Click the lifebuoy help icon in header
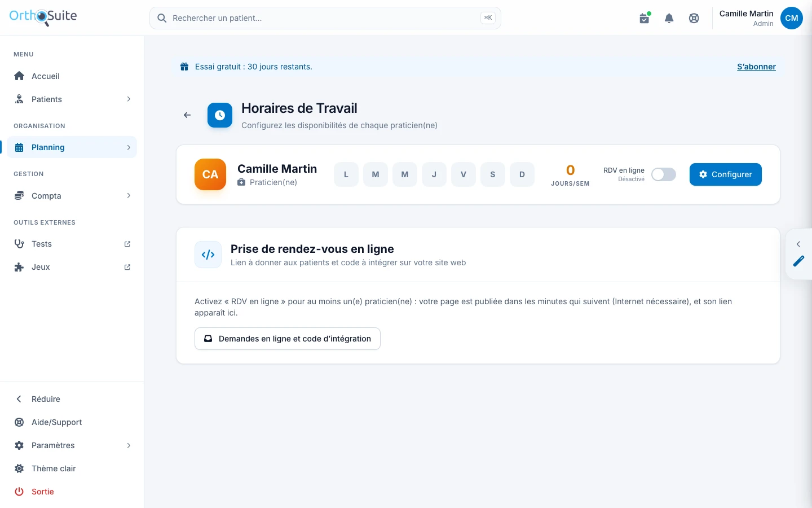Viewport: 812px width, 508px height. [694, 18]
